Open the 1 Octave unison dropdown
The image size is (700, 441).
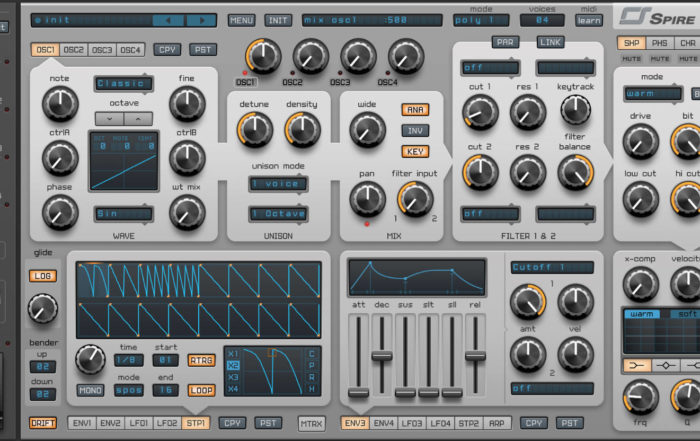tap(278, 214)
